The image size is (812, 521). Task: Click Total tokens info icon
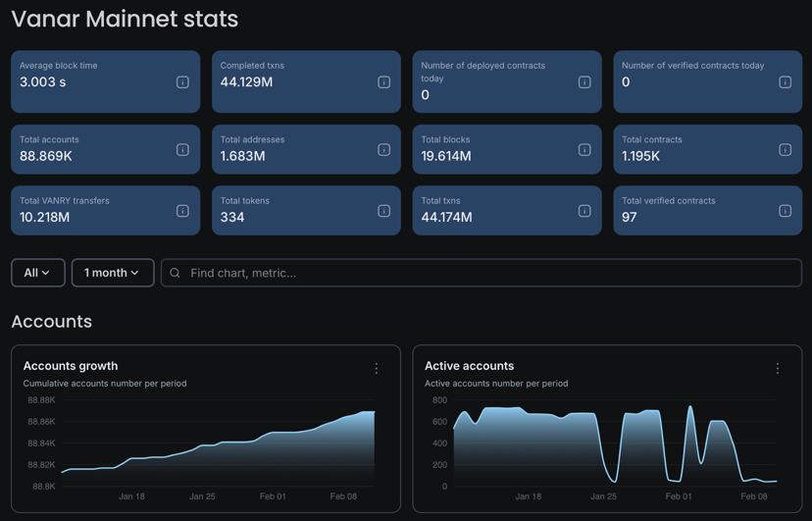(383, 211)
